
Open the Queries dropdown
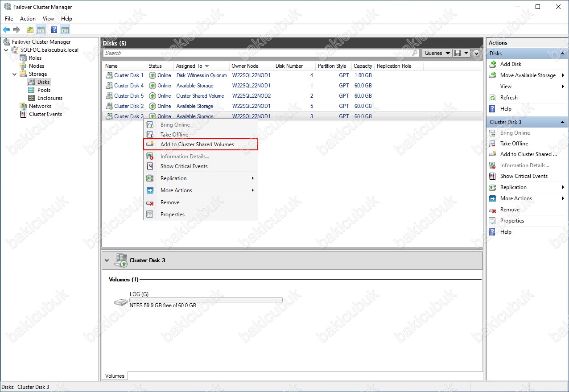437,53
